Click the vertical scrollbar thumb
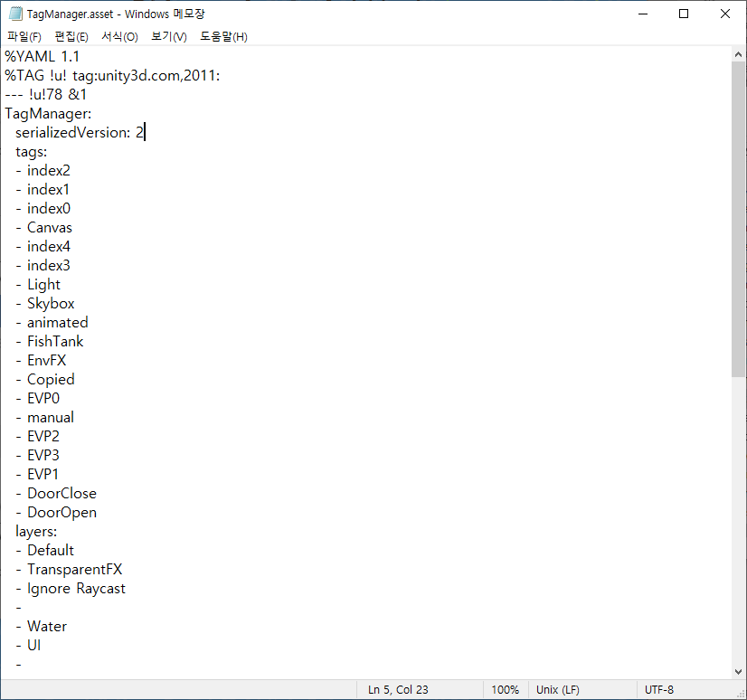The width and height of the screenshot is (747, 700). pos(739,219)
